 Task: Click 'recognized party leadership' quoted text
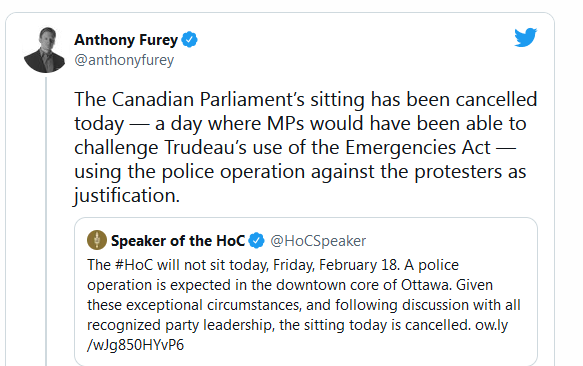[180, 325]
